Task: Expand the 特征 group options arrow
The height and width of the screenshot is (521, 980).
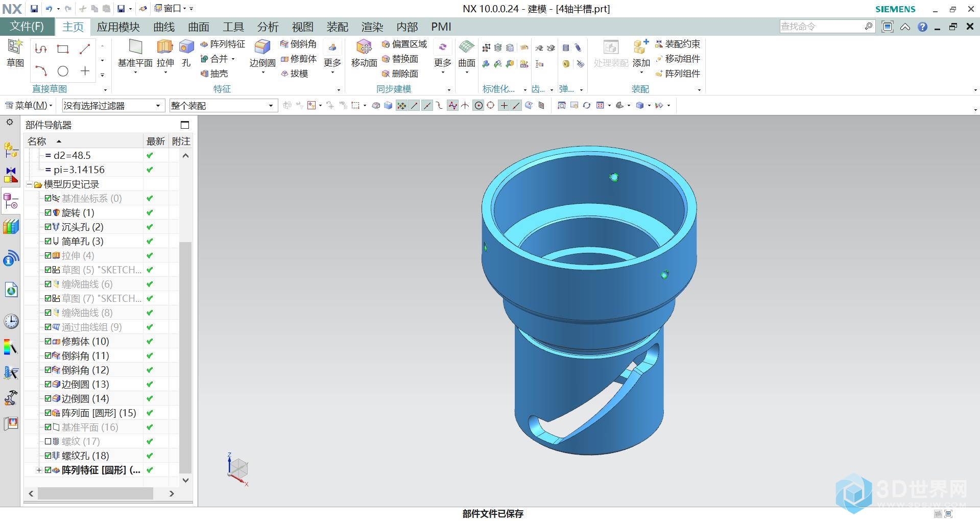Action: pyautogui.click(x=338, y=89)
